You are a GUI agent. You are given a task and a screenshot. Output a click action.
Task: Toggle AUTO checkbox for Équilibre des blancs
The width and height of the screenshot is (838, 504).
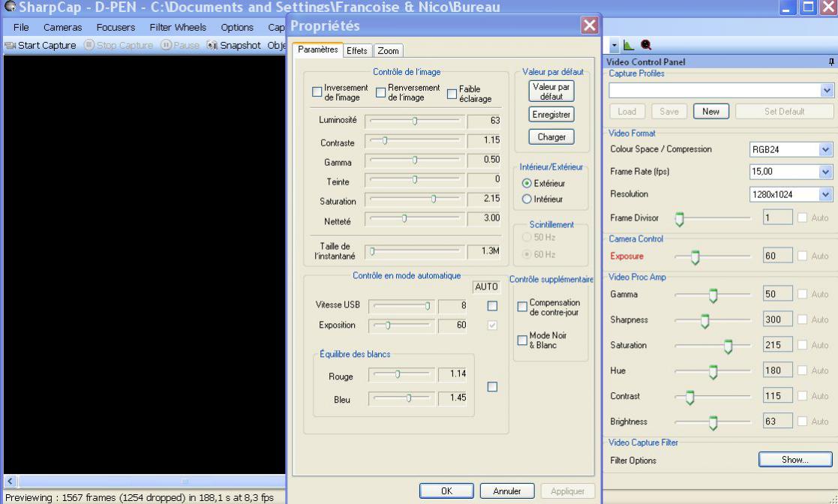point(492,386)
